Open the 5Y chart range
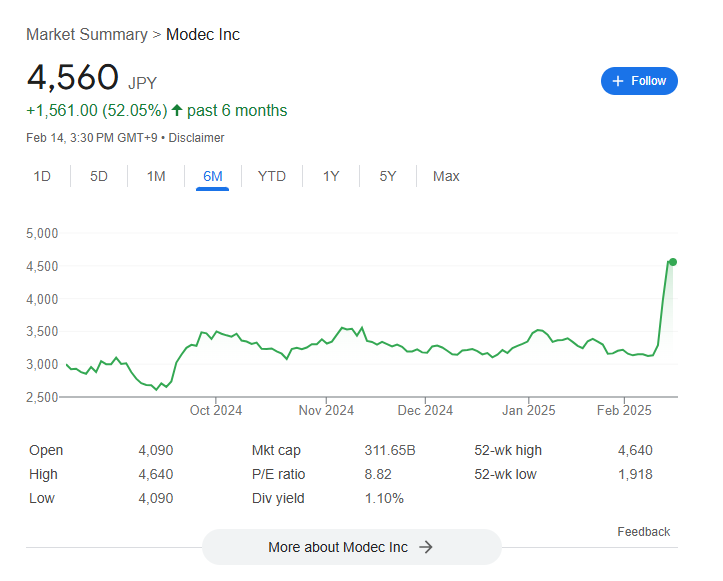 tap(388, 176)
